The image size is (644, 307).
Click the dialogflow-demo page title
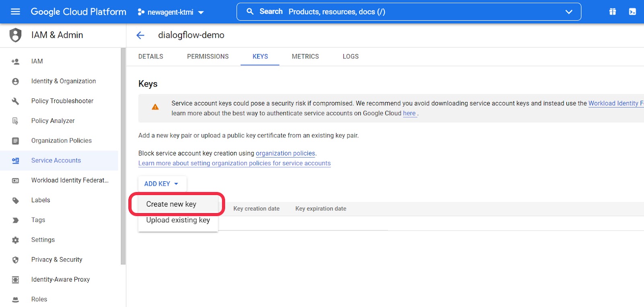coord(191,35)
